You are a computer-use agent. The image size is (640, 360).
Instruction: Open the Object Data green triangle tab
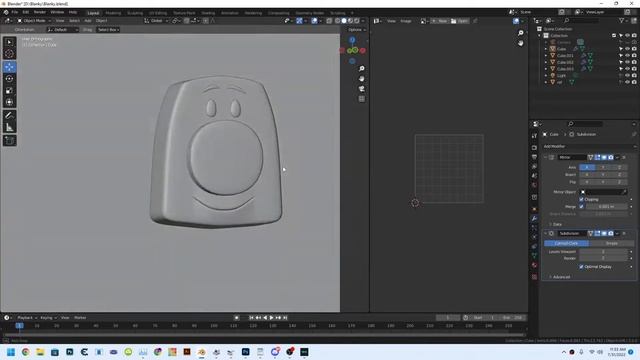click(534, 256)
